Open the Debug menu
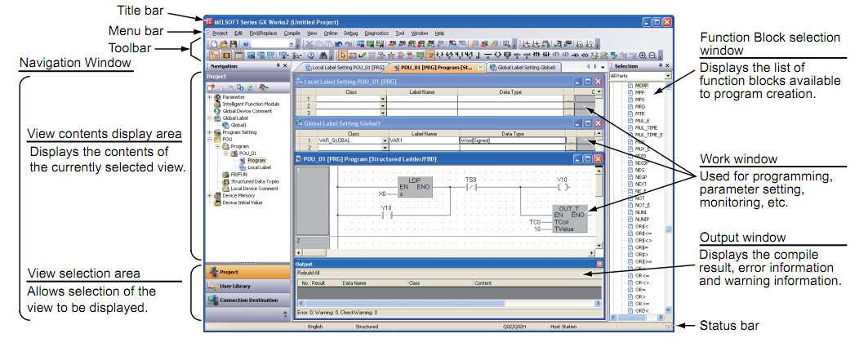The image size is (868, 356). 351,33
